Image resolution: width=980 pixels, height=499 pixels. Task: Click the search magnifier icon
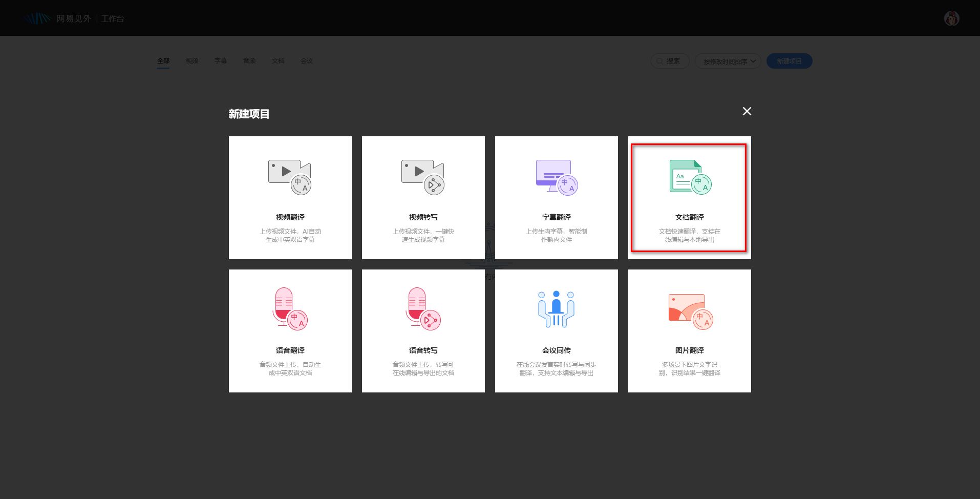click(x=660, y=61)
